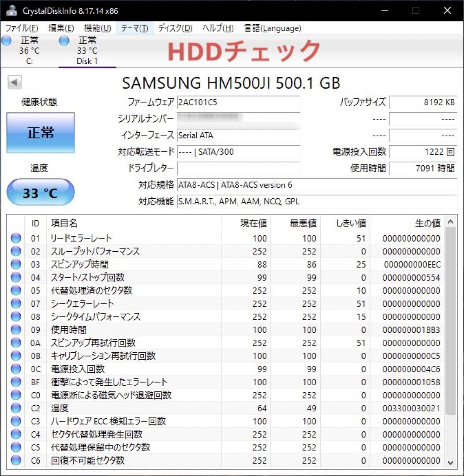Click the 正常 health status button
The height and width of the screenshot is (476, 464).
41,133
